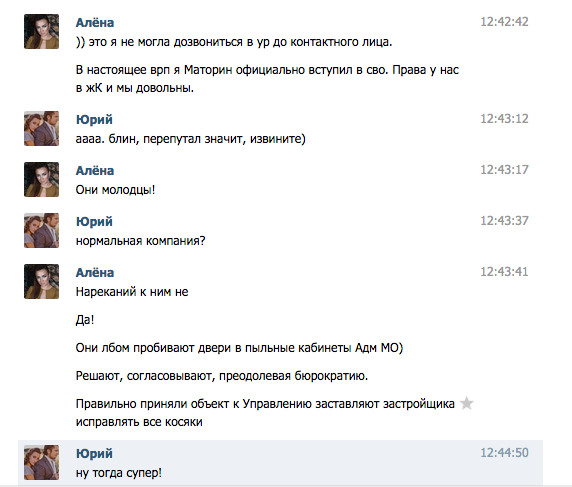Image resolution: width=572 pixels, height=487 pixels.
Task: Click the timestamp 12:42:42
Action: coord(504,22)
